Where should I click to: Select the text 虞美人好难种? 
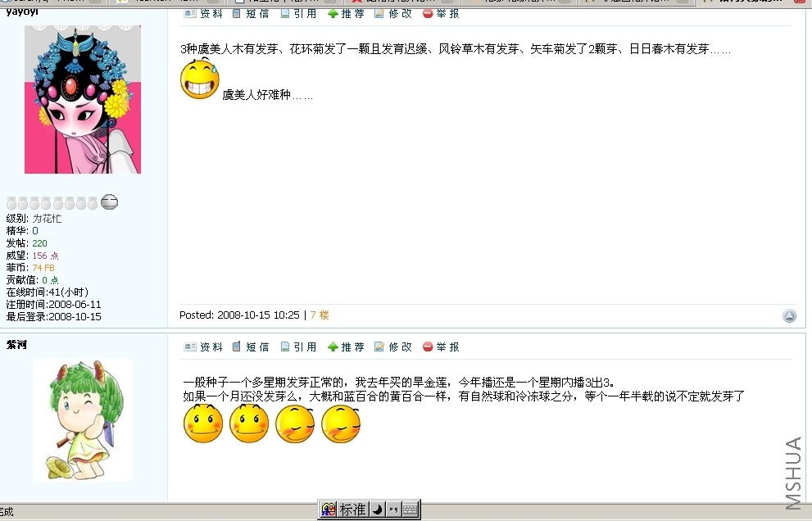coord(256,95)
